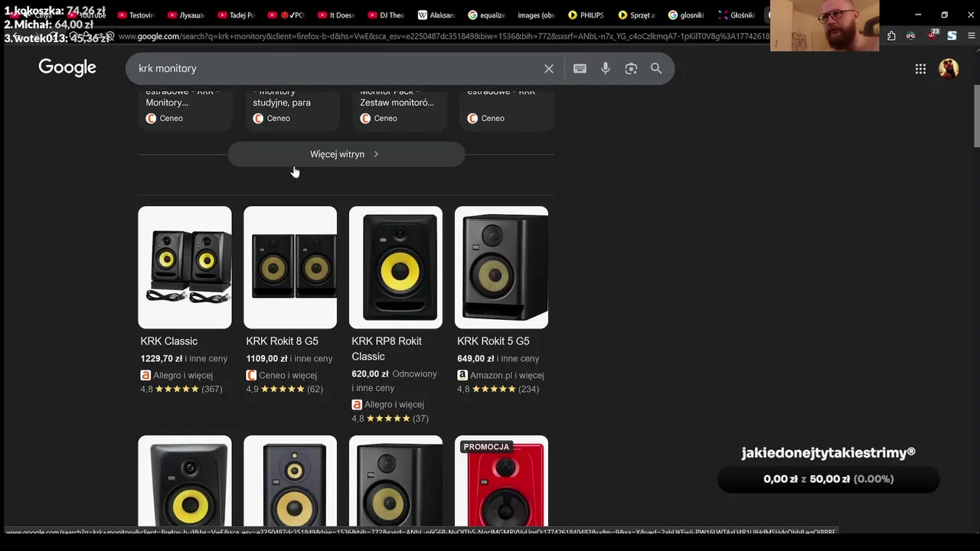Click the Amazon store icon under KRK Rokit 5 G5
980x551 pixels.
462,375
